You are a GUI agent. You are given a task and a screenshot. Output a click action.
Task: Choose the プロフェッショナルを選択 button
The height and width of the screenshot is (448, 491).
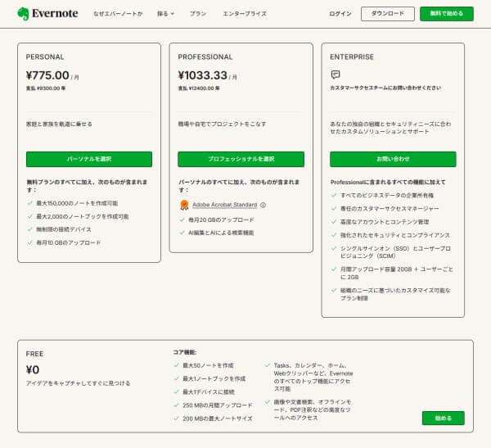(x=241, y=159)
